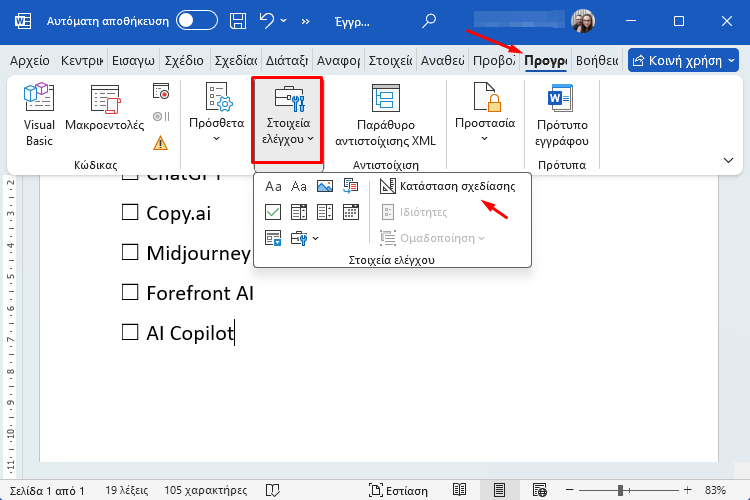Viewport: 750px width, 500px height.
Task: Switch to the Εισαγωγή tab
Action: (133, 61)
